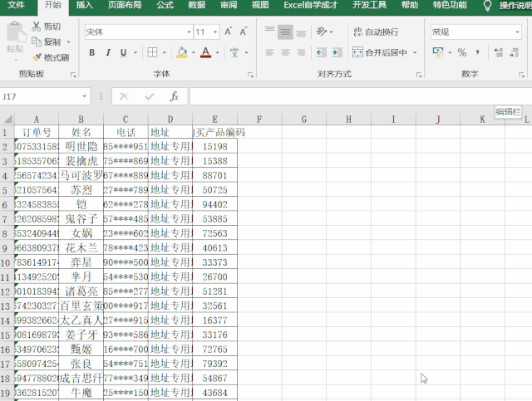Switch to the 插入 (Insert) tab
532x401 pixels.
tap(85, 5)
